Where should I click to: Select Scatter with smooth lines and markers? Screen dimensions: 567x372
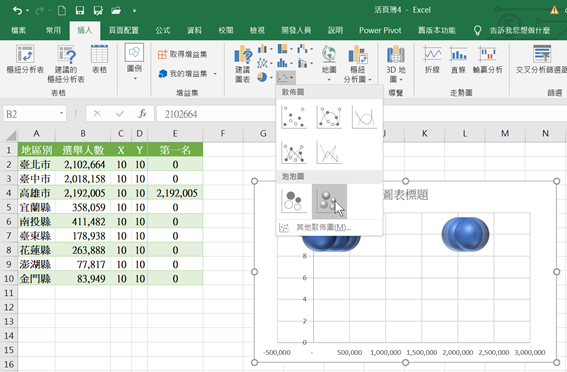click(329, 117)
